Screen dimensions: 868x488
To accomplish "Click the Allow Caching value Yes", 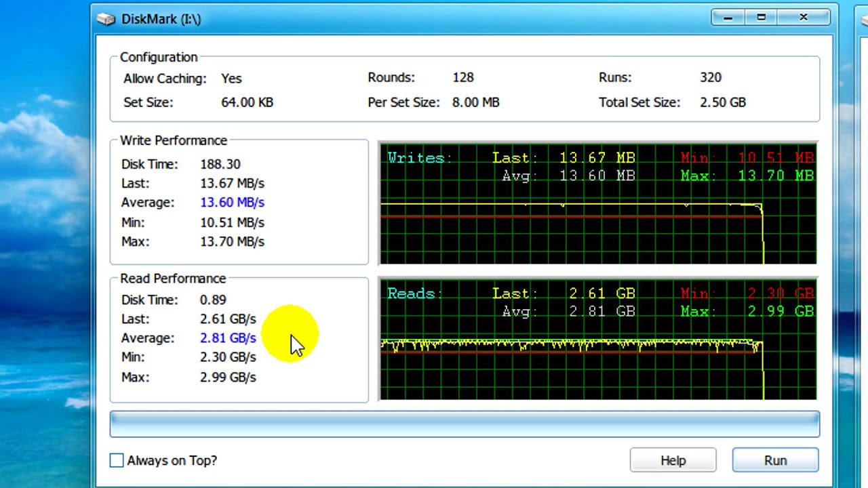I will click(231, 78).
